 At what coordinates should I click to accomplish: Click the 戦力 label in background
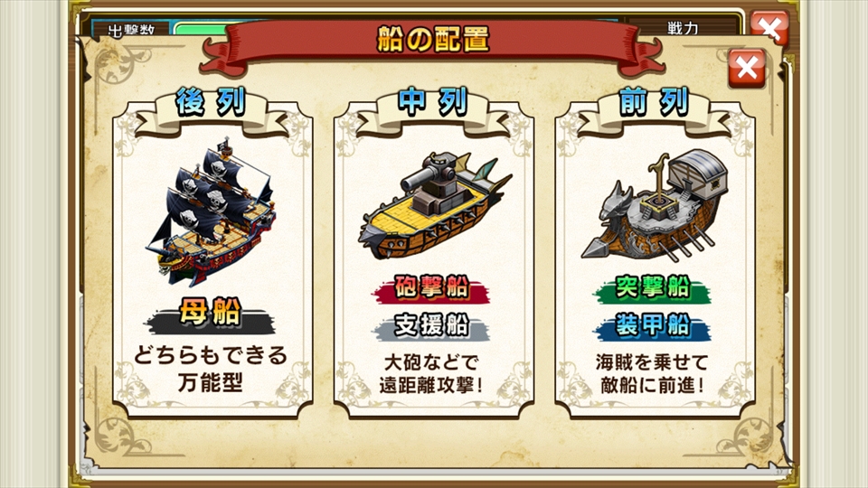(x=684, y=28)
